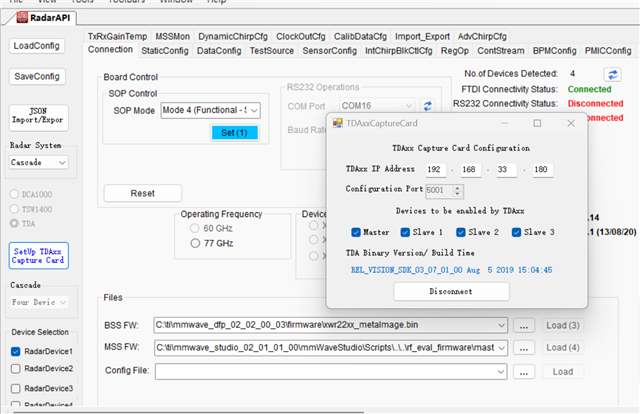
Task: Open the ContStream tab
Action: tap(501, 51)
